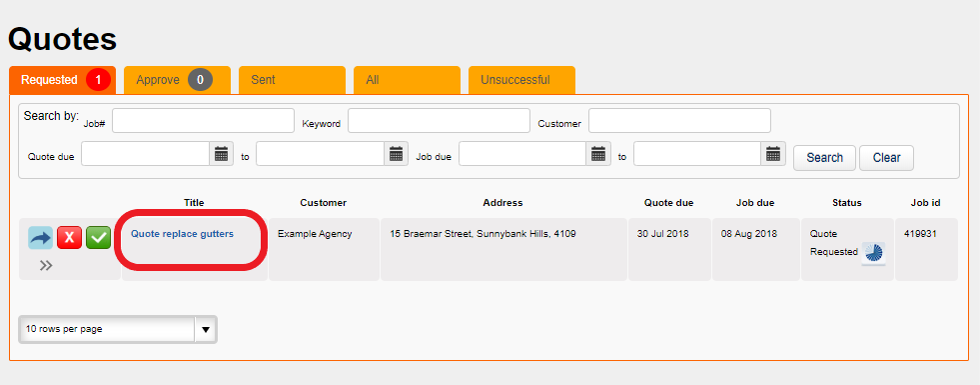Focus the Keyword search field
The image size is (980, 385).
439,121
